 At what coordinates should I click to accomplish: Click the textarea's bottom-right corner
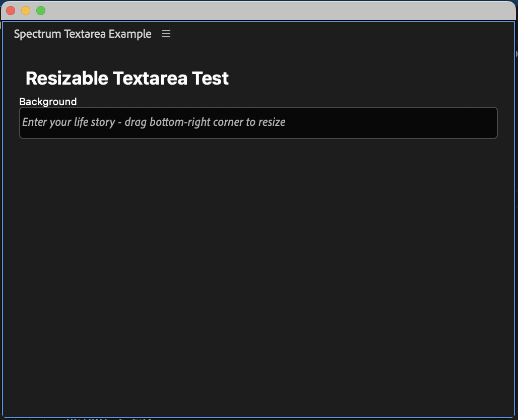tap(495, 135)
